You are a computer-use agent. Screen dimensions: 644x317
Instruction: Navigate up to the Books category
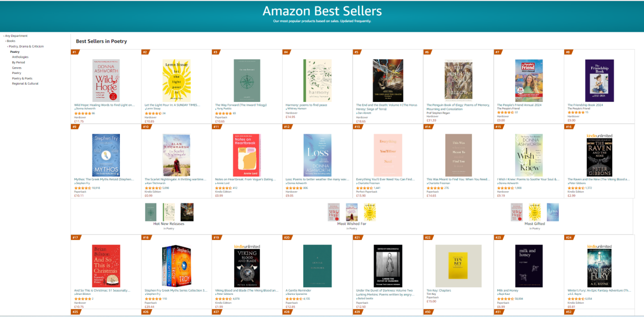click(x=11, y=41)
